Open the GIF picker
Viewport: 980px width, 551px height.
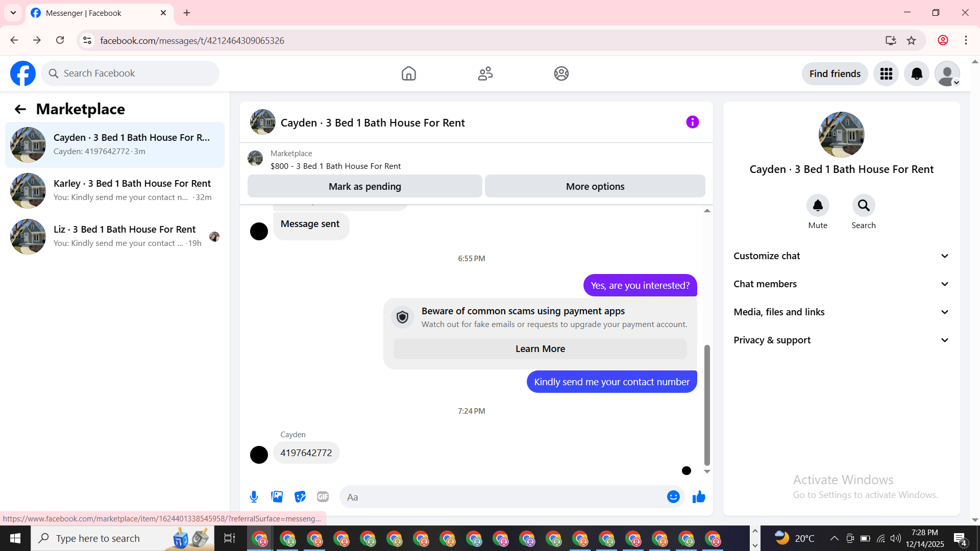coord(323,497)
